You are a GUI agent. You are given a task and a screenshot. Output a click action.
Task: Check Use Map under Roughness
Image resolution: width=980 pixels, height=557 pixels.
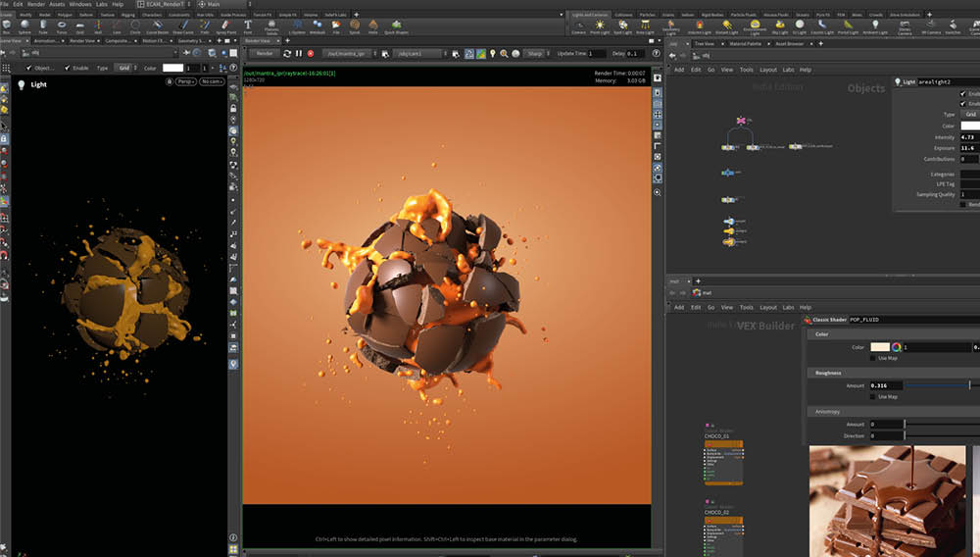[873, 396]
